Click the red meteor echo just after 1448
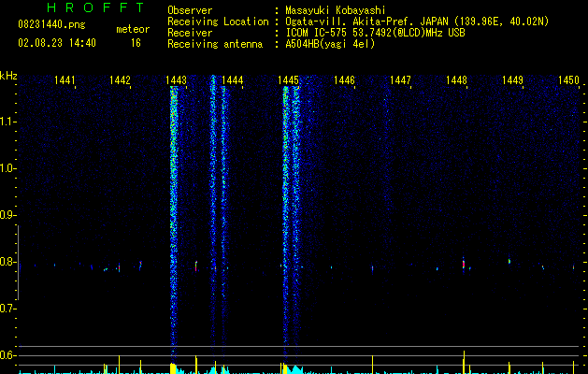Viewport: 588px width, 374px height. pyautogui.click(x=464, y=264)
